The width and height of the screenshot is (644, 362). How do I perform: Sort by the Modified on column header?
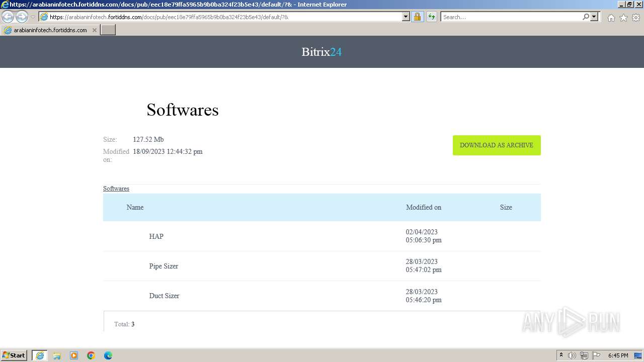point(424,207)
